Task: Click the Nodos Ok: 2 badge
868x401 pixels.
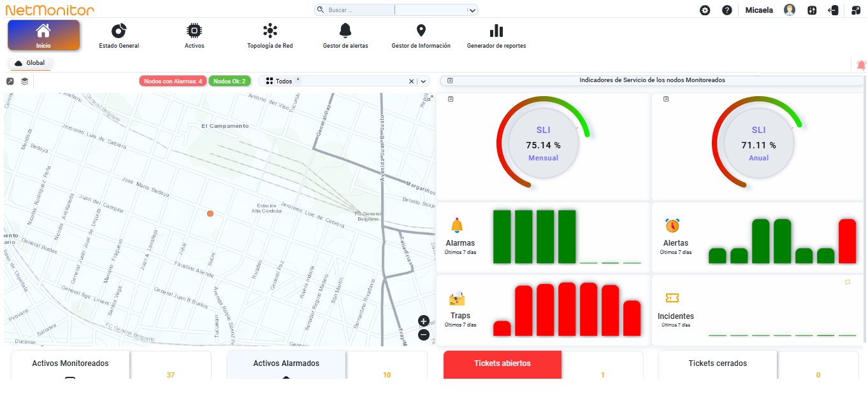Action: click(229, 81)
